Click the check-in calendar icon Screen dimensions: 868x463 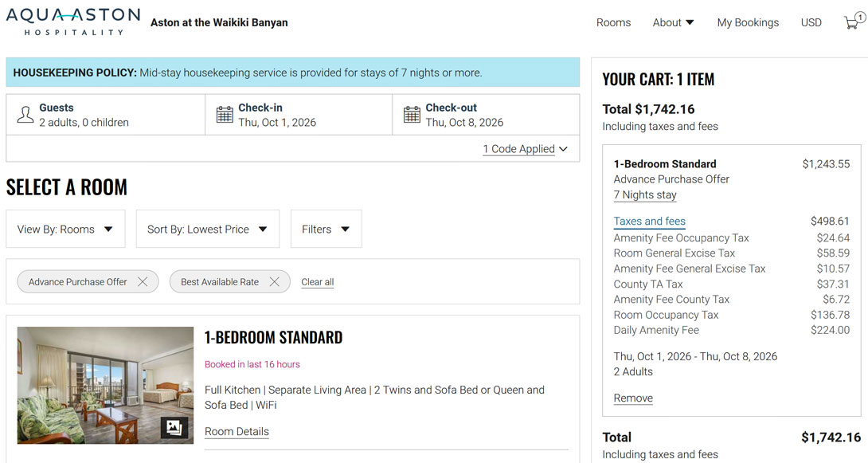coord(225,115)
